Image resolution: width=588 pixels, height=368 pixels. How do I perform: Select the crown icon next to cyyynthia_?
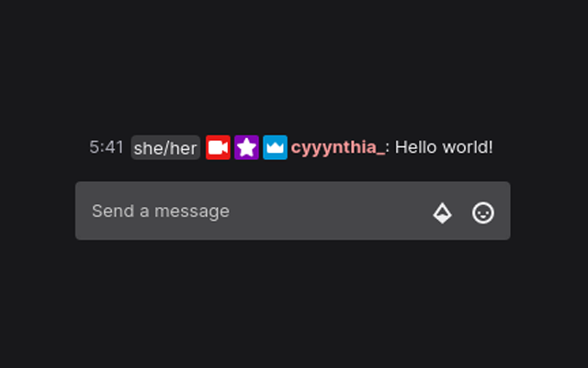tap(275, 147)
